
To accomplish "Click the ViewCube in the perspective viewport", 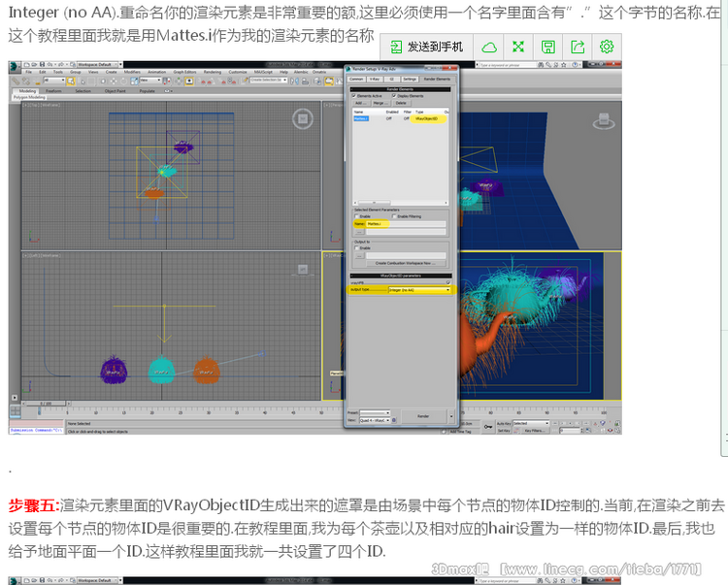I will click(x=604, y=121).
